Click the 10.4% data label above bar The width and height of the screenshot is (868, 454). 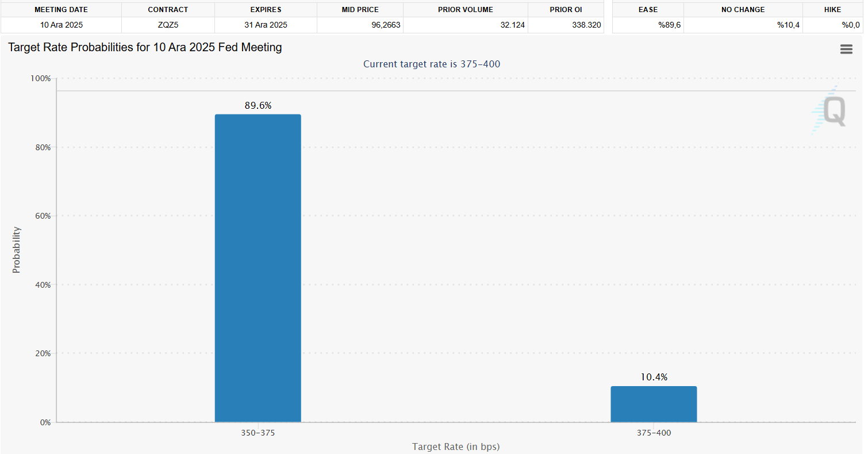pyautogui.click(x=654, y=377)
